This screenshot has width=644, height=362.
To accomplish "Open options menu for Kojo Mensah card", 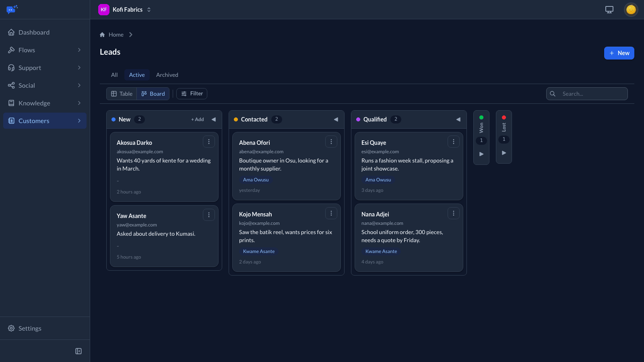I will pyautogui.click(x=331, y=213).
